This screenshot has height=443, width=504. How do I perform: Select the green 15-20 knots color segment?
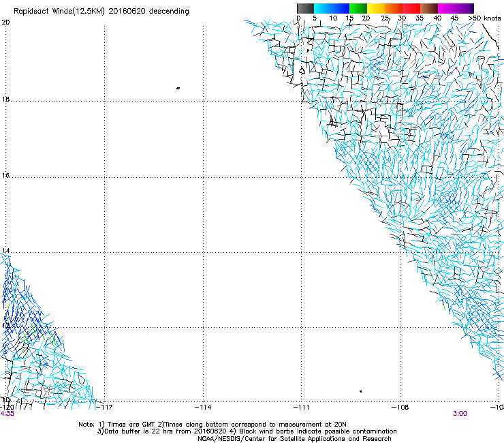pyautogui.click(x=358, y=8)
